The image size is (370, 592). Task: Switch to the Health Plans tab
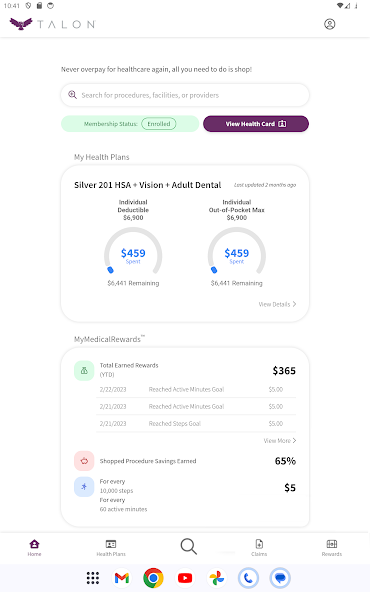click(x=111, y=548)
